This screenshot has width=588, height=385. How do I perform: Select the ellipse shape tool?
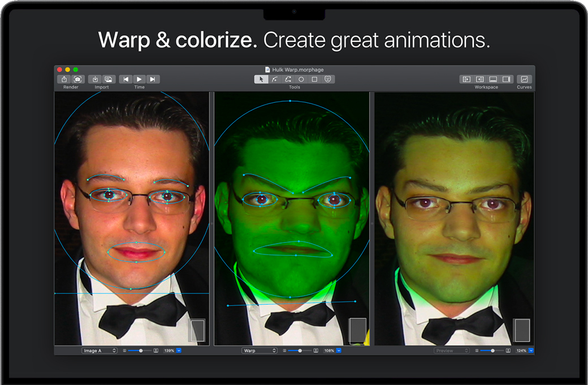[301, 80]
